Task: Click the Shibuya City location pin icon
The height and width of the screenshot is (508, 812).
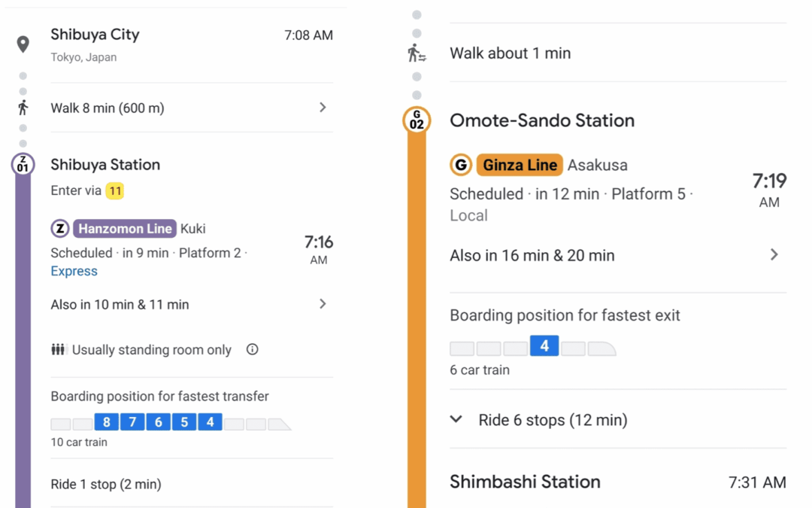Action: pyautogui.click(x=23, y=44)
